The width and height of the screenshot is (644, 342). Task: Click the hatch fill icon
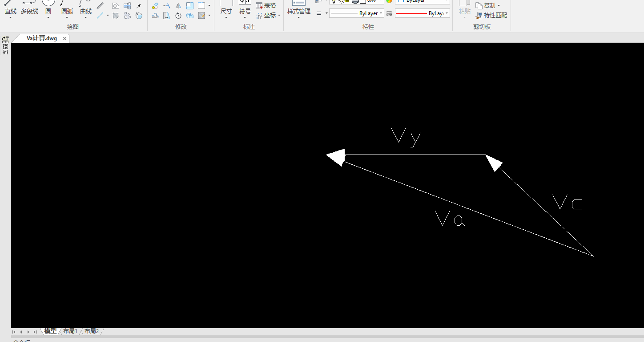(x=116, y=16)
